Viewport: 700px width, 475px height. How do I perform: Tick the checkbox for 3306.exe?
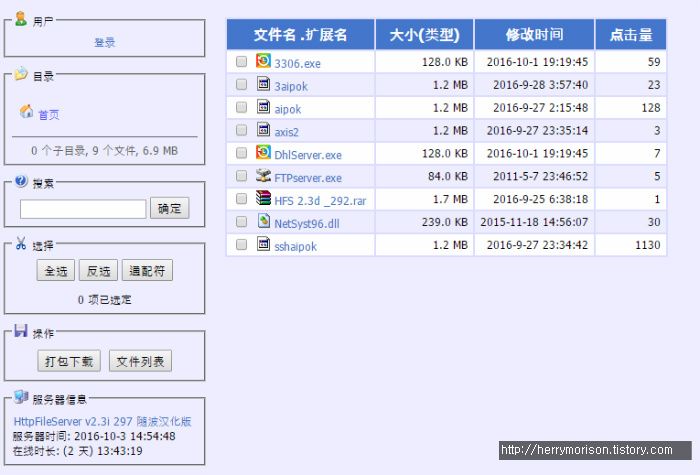tap(242, 61)
